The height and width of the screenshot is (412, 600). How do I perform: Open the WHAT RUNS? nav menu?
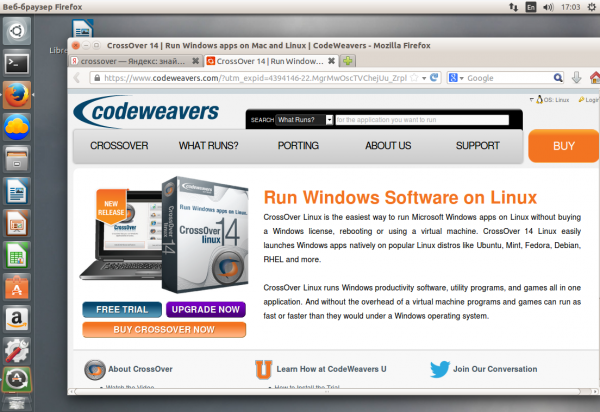(x=209, y=146)
